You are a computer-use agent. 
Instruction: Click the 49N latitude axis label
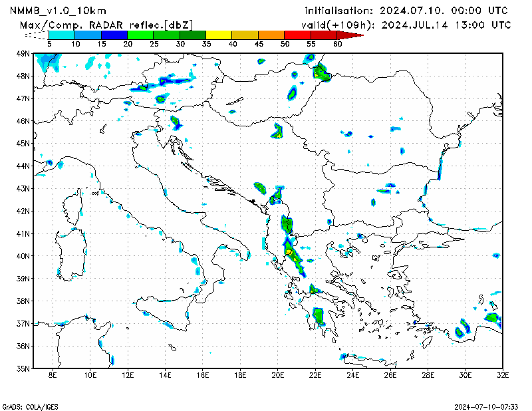click(23, 54)
